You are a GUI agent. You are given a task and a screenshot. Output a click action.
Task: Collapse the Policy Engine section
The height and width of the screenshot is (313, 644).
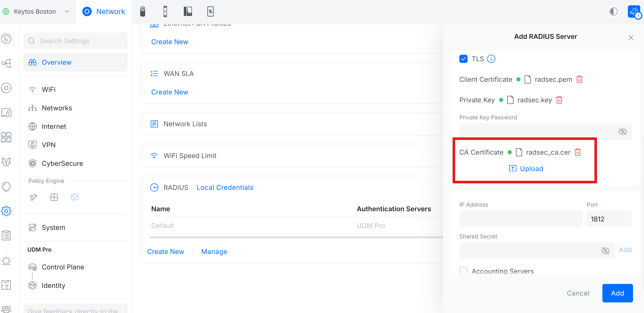pos(46,181)
